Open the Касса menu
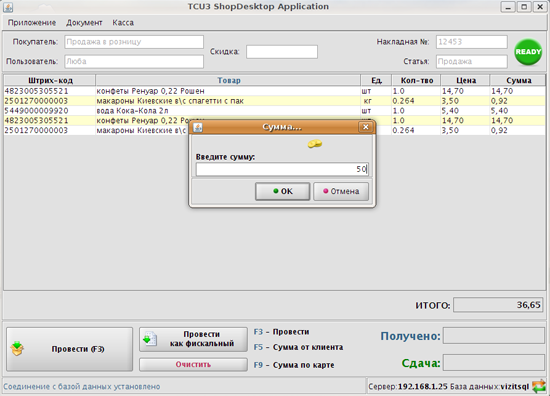Viewport: 550px width, 396px height. (123, 23)
